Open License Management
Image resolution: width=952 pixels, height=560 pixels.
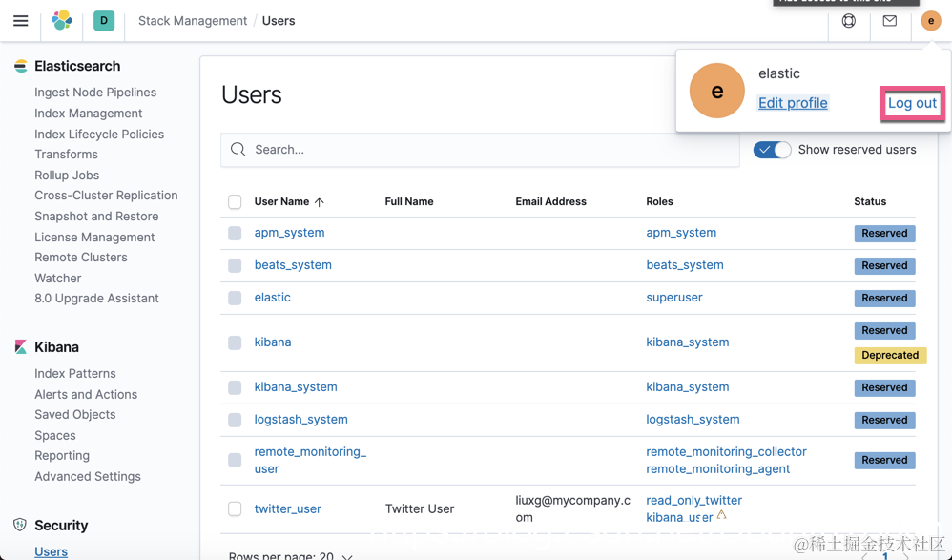pyautogui.click(x=94, y=237)
